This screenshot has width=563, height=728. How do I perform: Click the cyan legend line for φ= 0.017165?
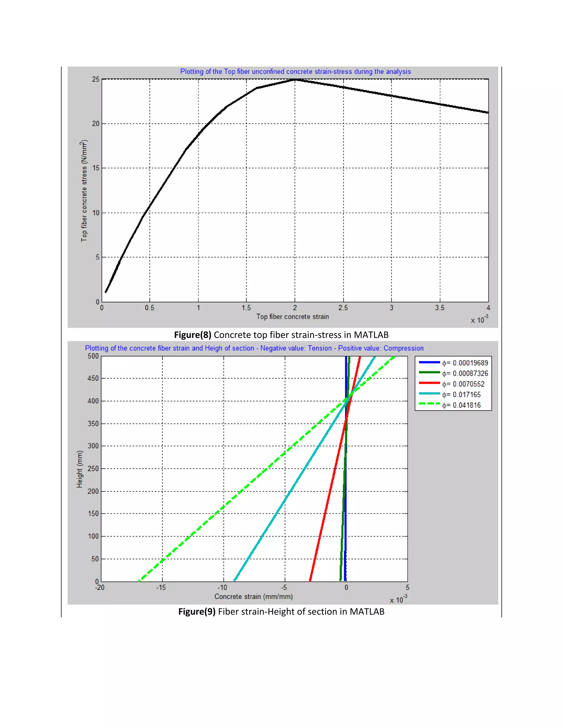point(430,394)
